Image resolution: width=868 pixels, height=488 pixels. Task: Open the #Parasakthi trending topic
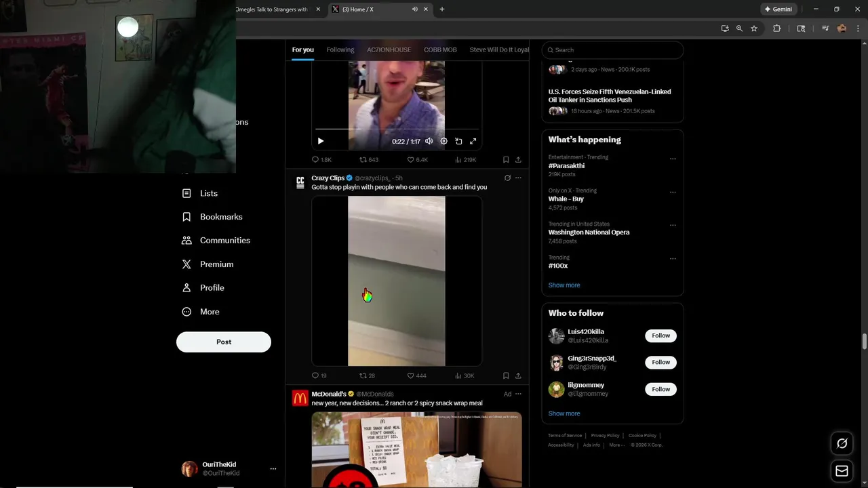[566, 165]
